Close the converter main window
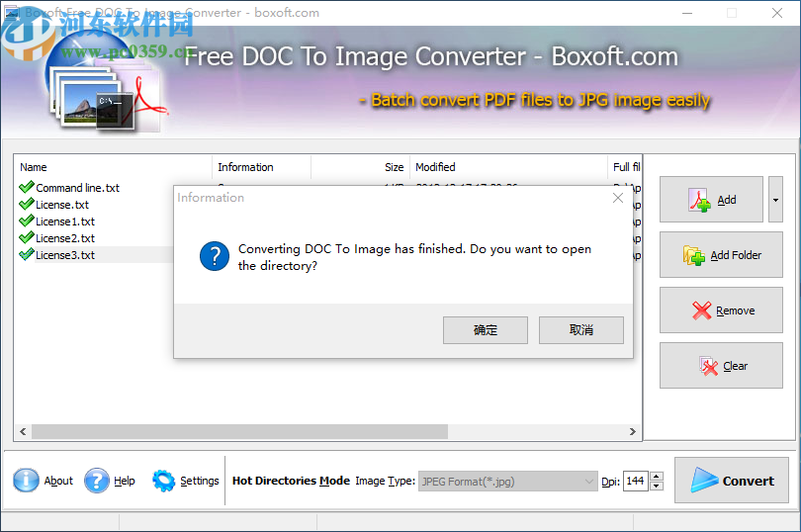Viewport: 801px width, 532px height. coord(777,13)
